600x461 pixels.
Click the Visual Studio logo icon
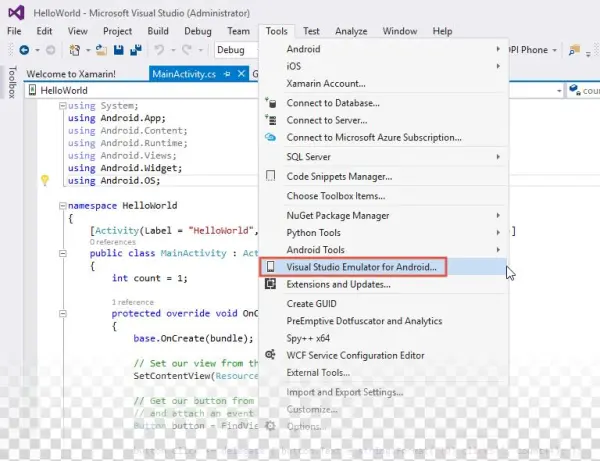[16, 13]
